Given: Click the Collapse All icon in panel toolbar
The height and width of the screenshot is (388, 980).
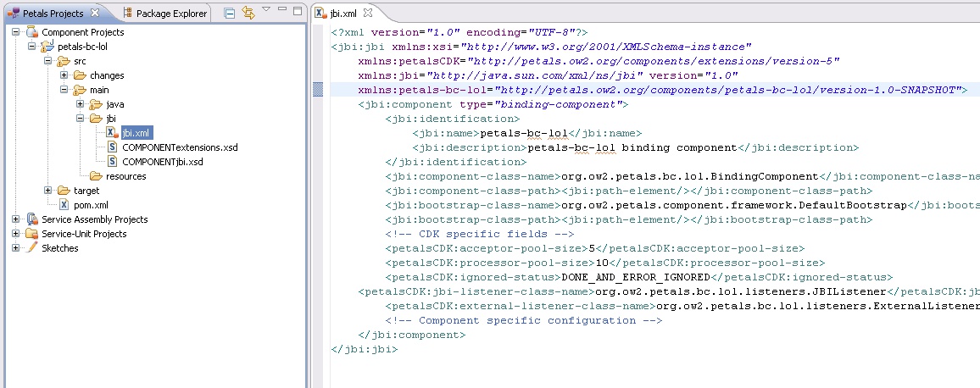Looking at the screenshot, I should click(x=230, y=13).
